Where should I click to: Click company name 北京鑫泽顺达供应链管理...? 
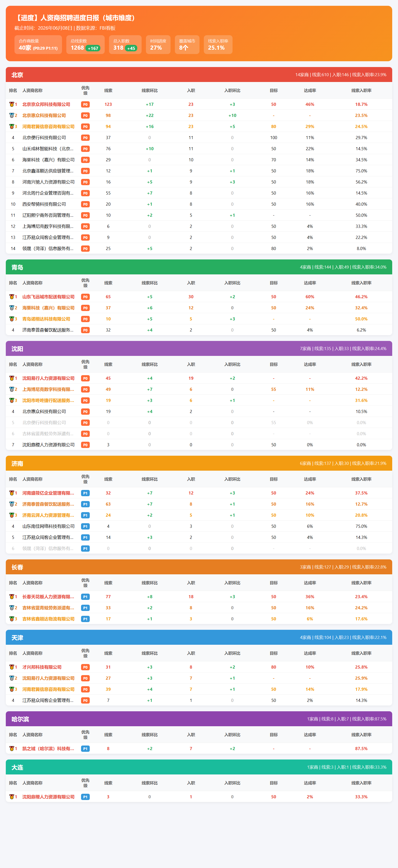48,171
